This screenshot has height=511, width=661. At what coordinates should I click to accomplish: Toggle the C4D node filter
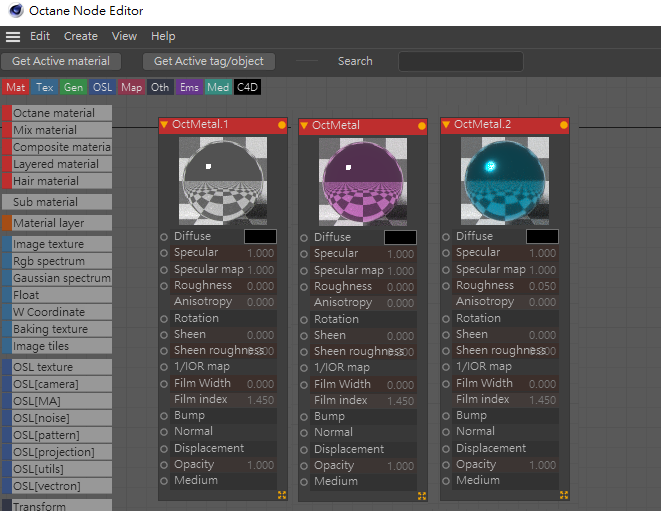(247, 87)
